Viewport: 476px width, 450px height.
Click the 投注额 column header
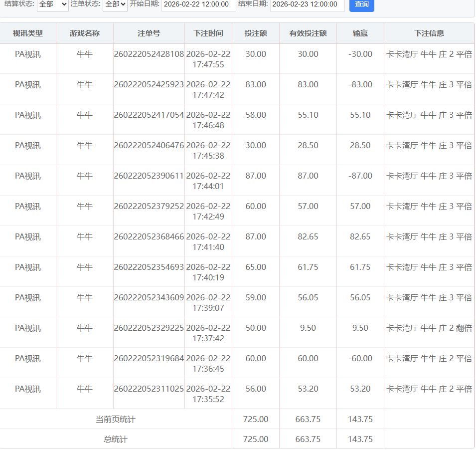click(x=255, y=33)
